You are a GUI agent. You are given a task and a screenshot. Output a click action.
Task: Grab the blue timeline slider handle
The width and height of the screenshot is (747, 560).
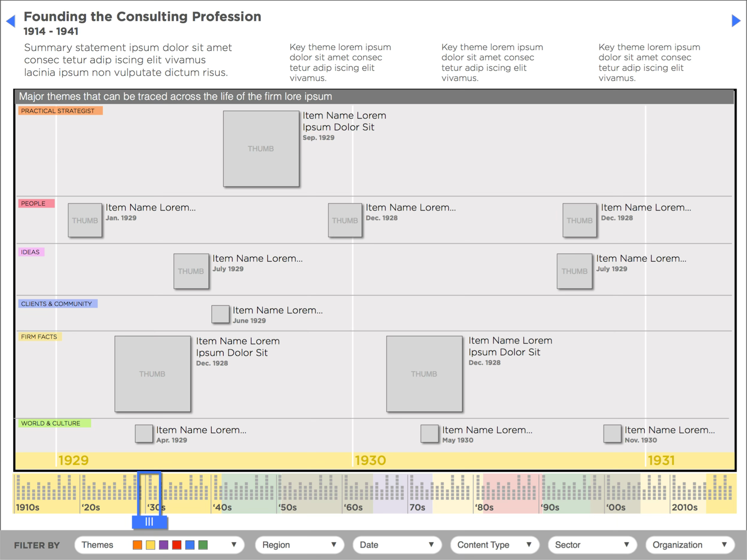click(149, 522)
